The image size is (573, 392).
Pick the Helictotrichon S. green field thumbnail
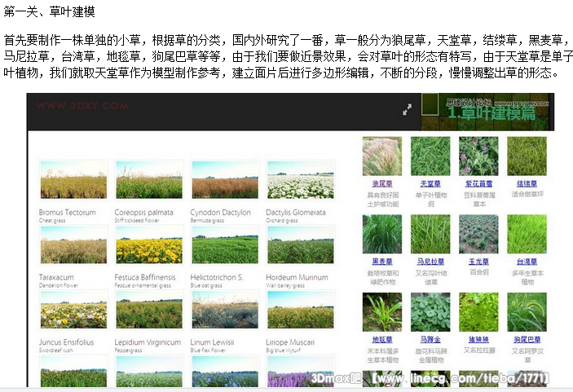225,244
